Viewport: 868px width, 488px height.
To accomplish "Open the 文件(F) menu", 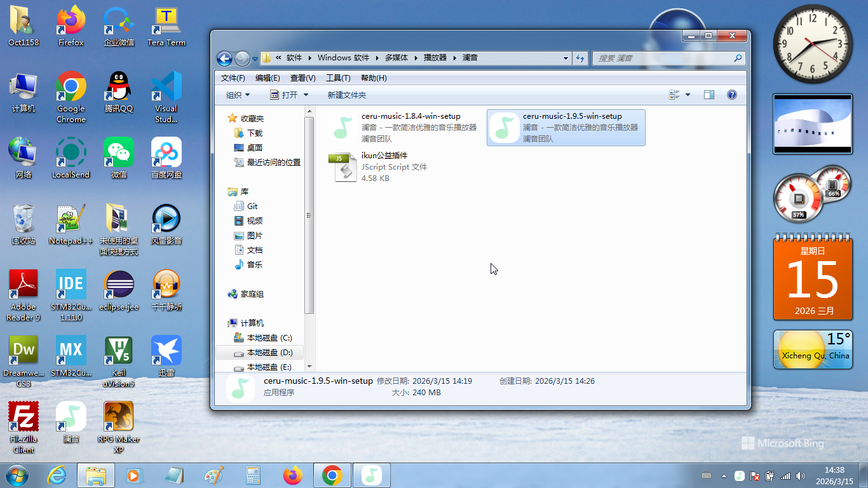I will pyautogui.click(x=233, y=78).
